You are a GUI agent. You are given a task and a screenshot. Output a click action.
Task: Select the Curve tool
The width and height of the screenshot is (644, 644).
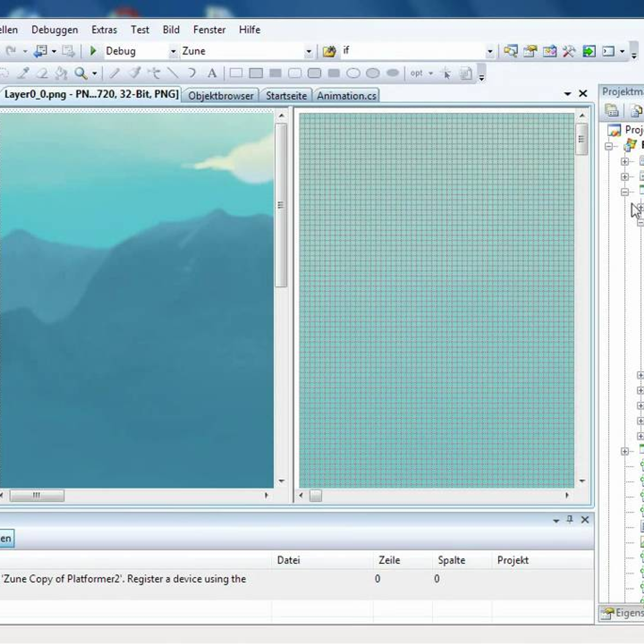tap(192, 73)
